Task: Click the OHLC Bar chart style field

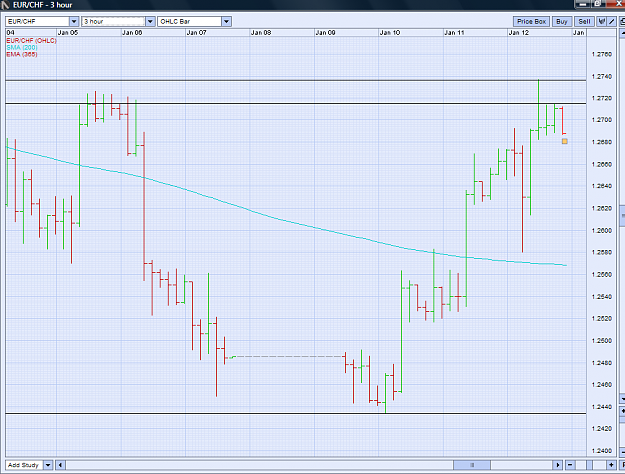Action: pos(190,22)
